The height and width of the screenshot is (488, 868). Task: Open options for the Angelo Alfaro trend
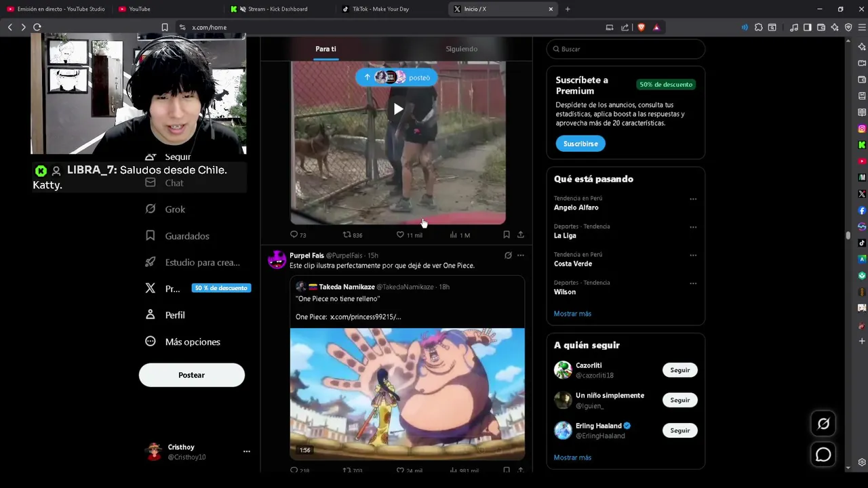(693, 199)
